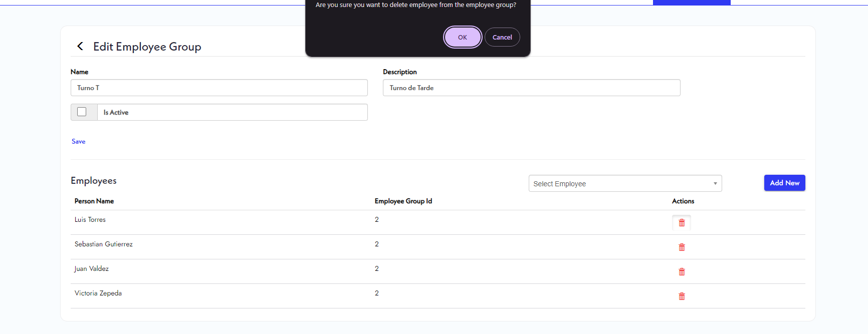Click the Save link

pos(79,142)
